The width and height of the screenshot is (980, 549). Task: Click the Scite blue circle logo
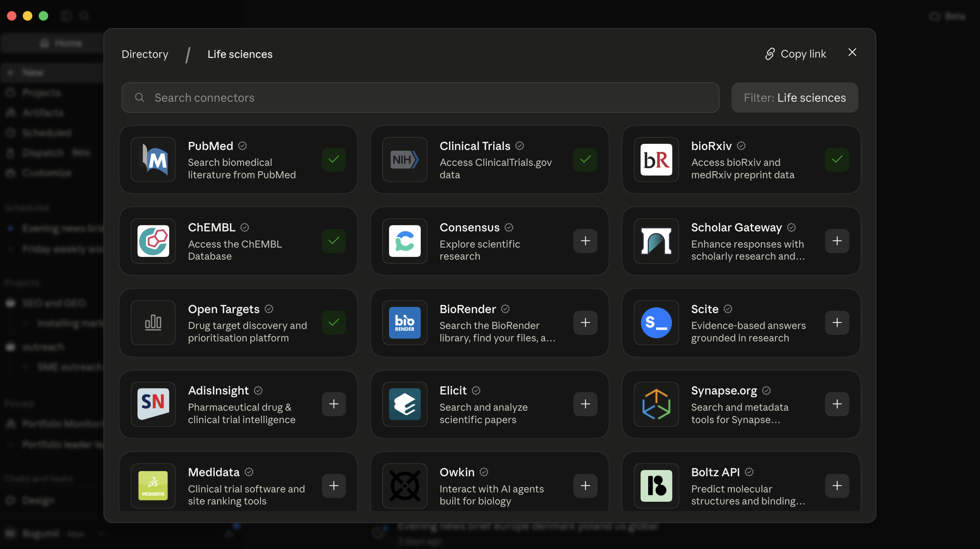click(656, 323)
